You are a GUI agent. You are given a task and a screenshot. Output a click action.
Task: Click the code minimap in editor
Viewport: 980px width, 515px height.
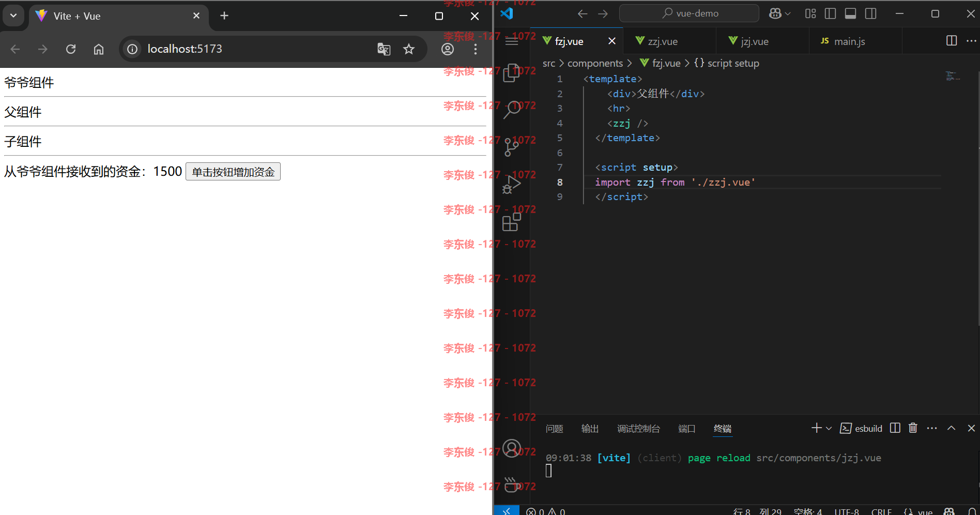952,77
